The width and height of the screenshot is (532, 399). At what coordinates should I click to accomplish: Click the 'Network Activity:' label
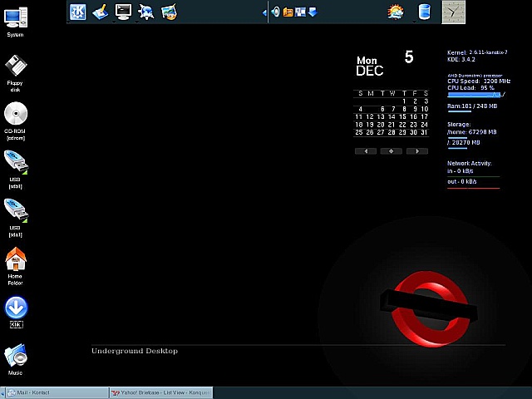tap(469, 163)
